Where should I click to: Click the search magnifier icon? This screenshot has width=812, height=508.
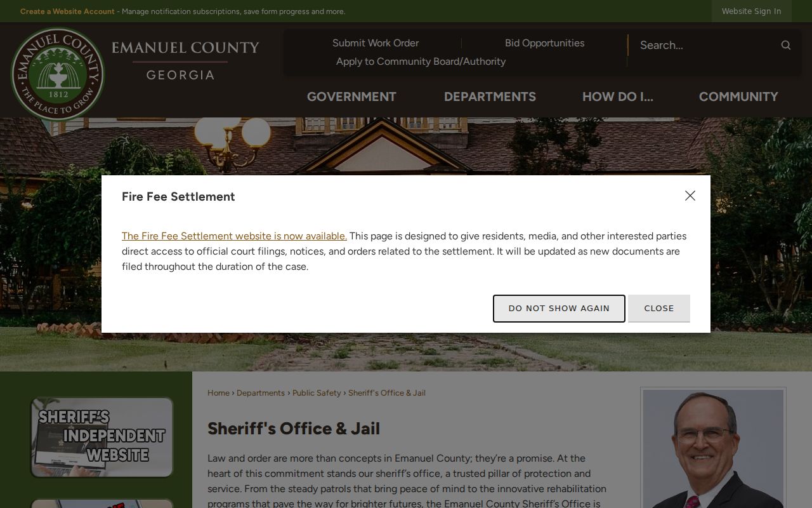point(785,45)
